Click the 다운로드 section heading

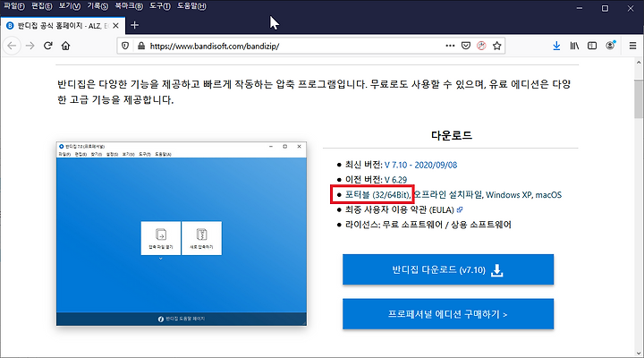(452, 135)
